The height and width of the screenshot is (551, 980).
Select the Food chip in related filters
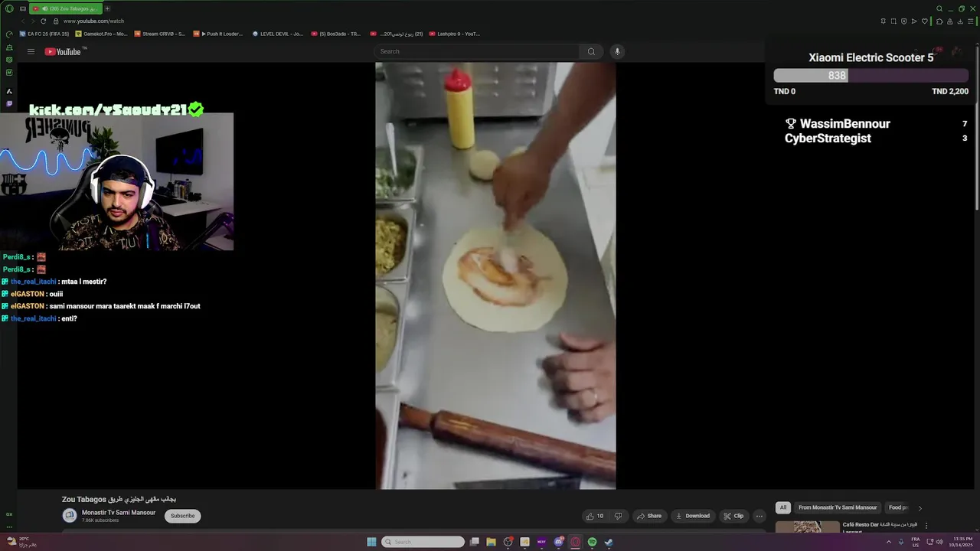[x=897, y=507]
